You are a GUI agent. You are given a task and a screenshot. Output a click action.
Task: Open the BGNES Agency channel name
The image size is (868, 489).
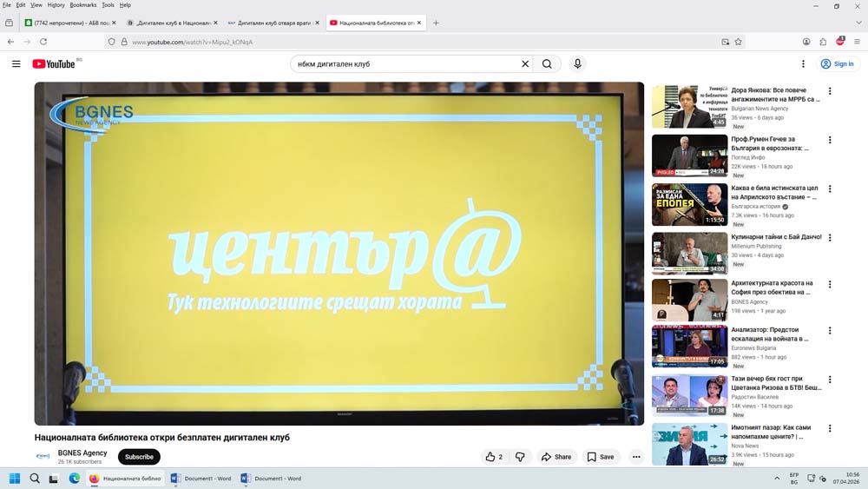pyautogui.click(x=82, y=453)
